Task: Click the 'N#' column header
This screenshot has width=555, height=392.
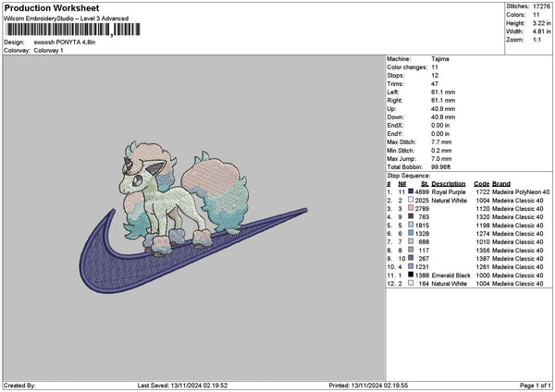Action: click(401, 184)
